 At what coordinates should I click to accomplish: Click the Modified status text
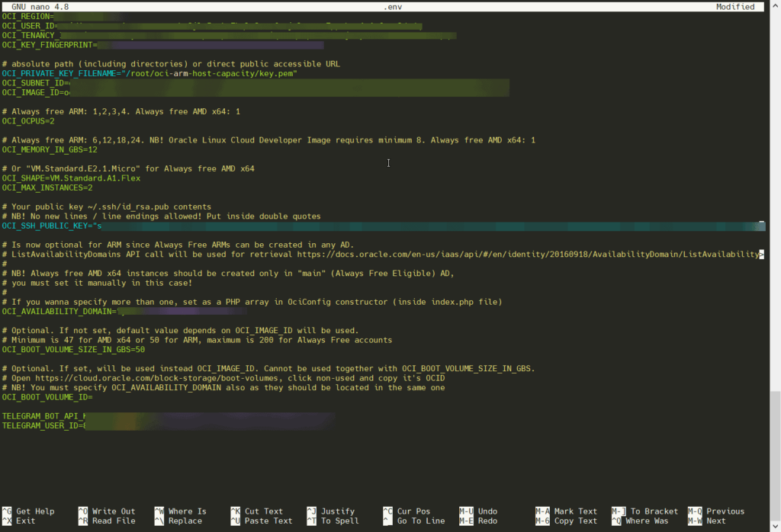click(735, 6)
